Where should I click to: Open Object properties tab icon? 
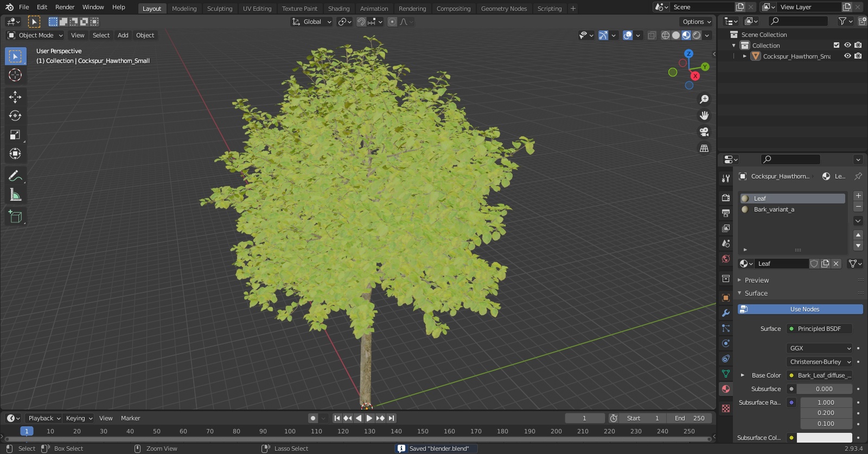click(726, 298)
